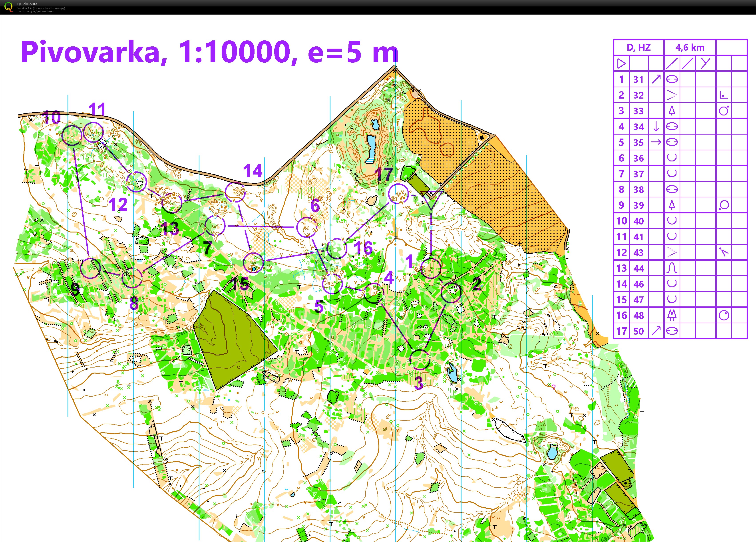
Task: Click control circle number 10 on map
Action: click(72, 135)
